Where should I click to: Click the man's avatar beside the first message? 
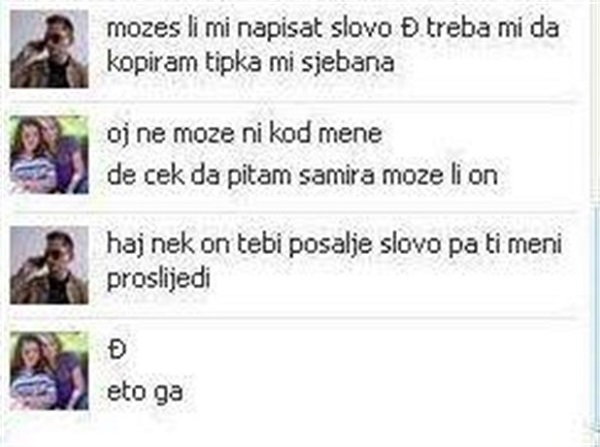coord(49,49)
